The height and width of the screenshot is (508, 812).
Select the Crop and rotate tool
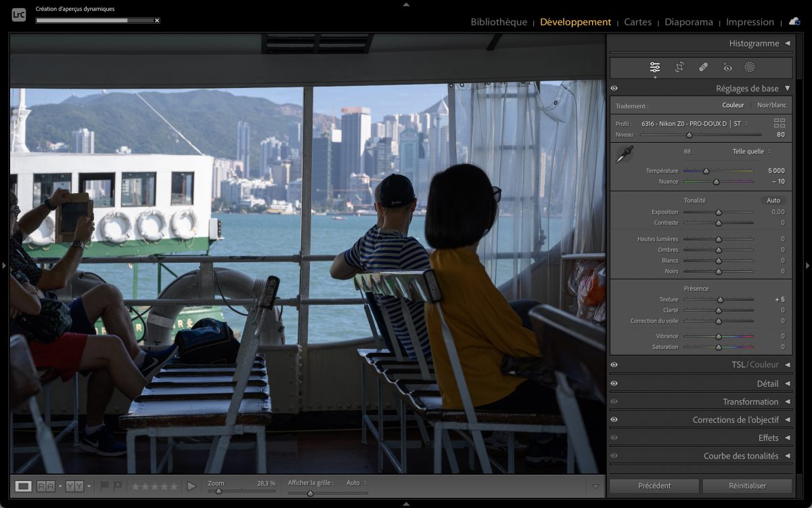679,67
